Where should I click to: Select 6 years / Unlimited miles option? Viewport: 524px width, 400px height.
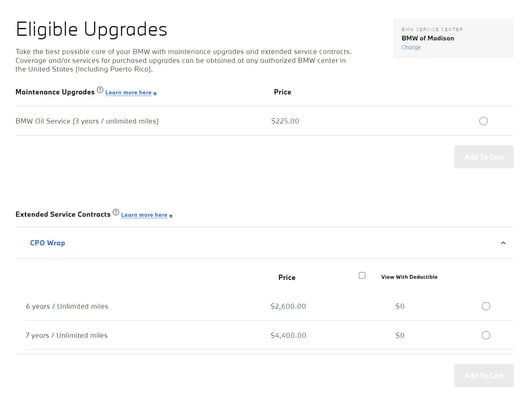486,306
